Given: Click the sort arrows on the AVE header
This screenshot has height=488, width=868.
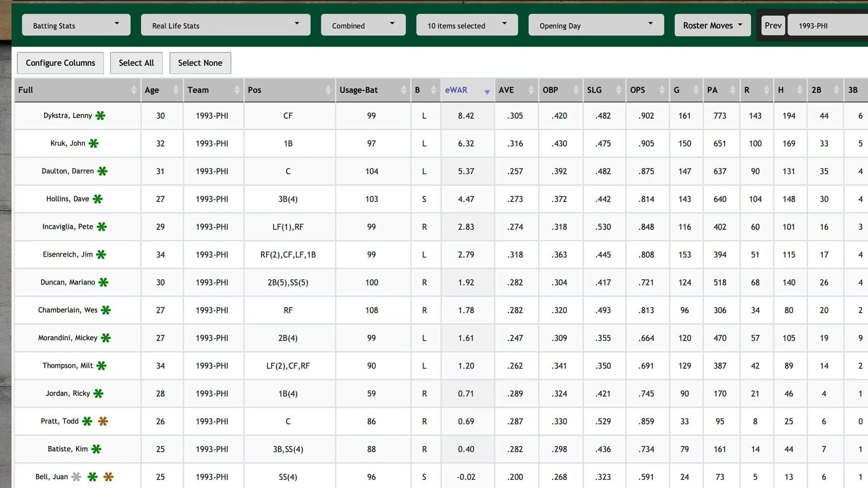Looking at the screenshot, I should [x=532, y=90].
